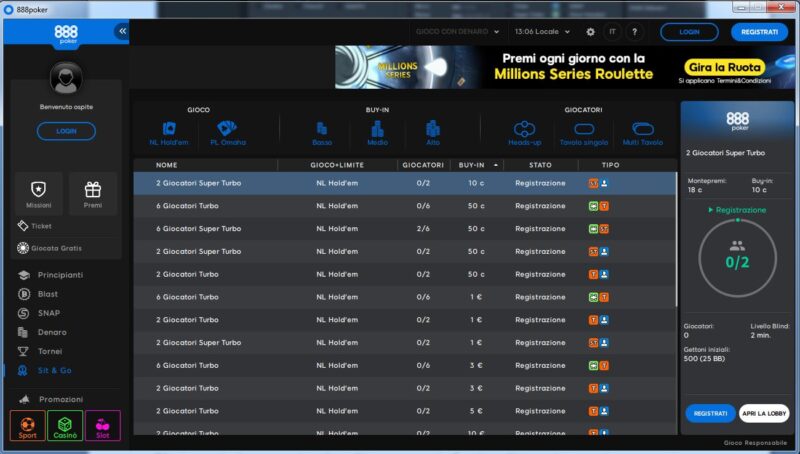800x454 pixels.
Task: Click the 2/6 players cell
Action: pos(423,229)
